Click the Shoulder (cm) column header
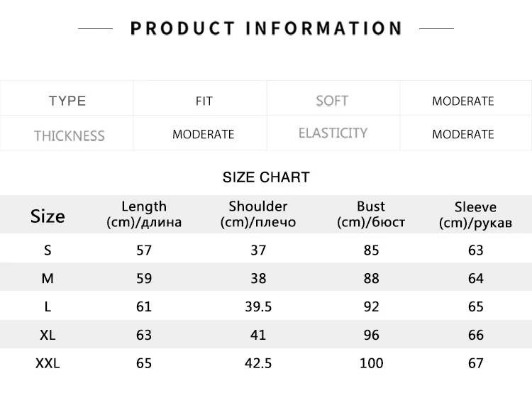Image resolution: width=532 pixels, height=393 pixels. point(258,214)
